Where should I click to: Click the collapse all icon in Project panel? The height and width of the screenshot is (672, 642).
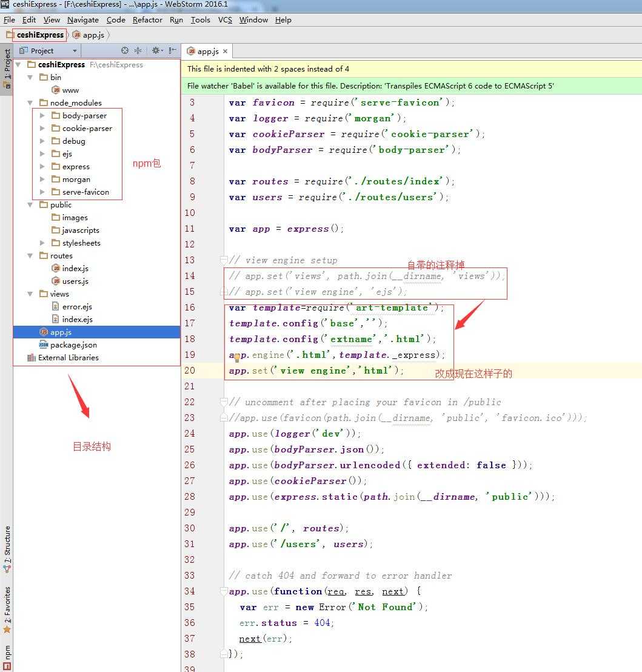pyautogui.click(x=138, y=50)
